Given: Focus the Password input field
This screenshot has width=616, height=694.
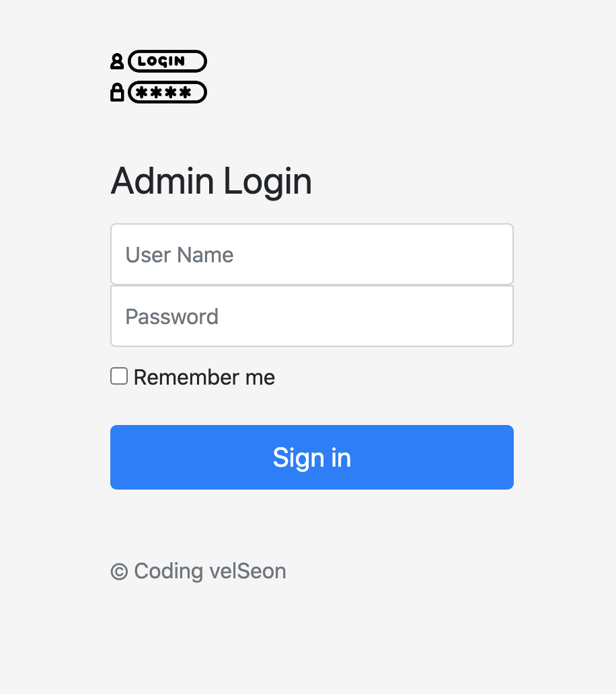Looking at the screenshot, I should coord(312,316).
